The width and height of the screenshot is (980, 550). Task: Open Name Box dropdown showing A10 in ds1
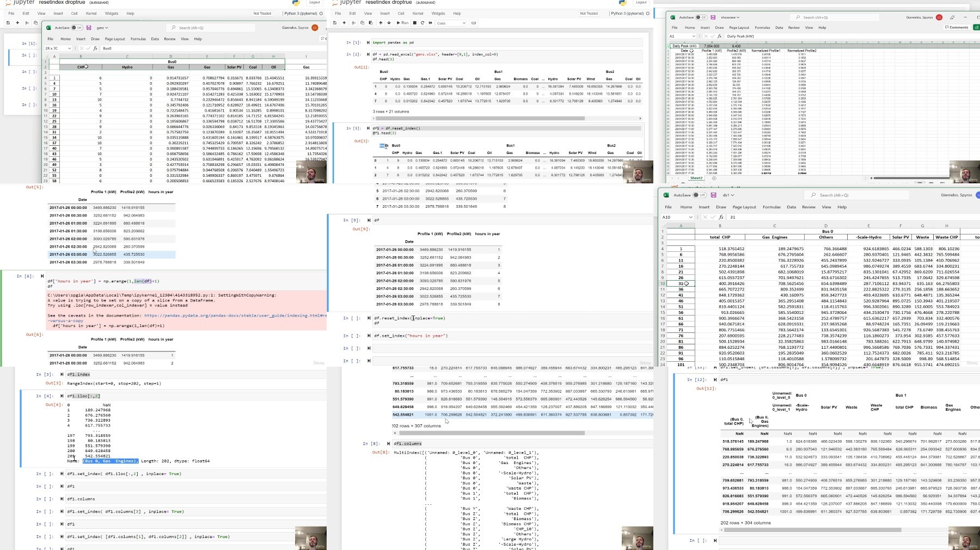pos(691,217)
